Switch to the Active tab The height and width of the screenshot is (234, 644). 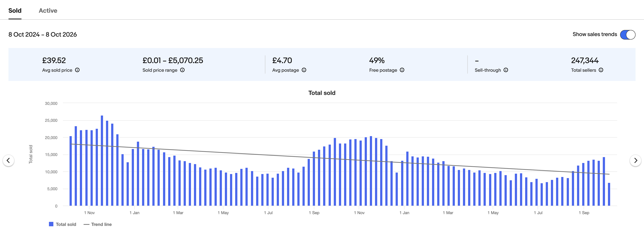click(x=48, y=10)
